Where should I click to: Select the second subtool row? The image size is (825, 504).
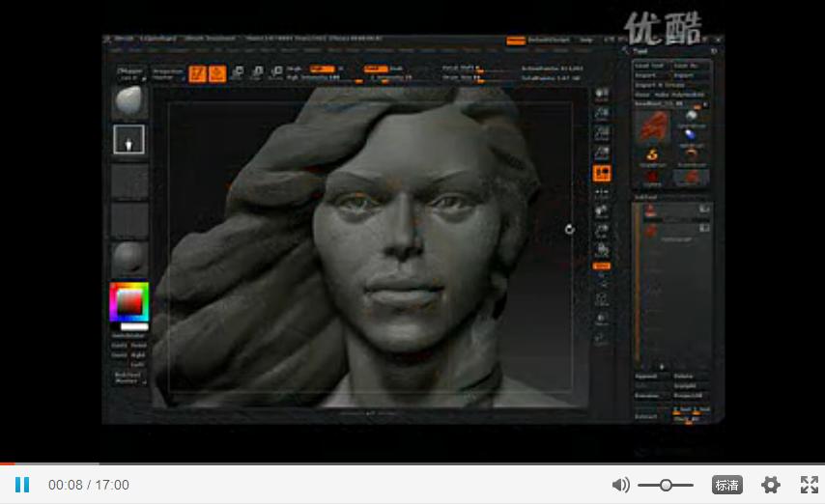[676, 232]
